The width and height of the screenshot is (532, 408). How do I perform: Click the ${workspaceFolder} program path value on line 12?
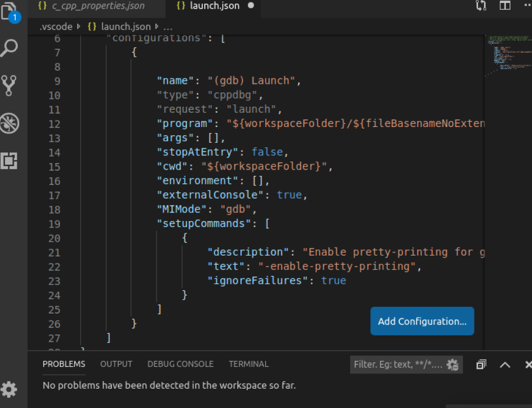(x=356, y=123)
